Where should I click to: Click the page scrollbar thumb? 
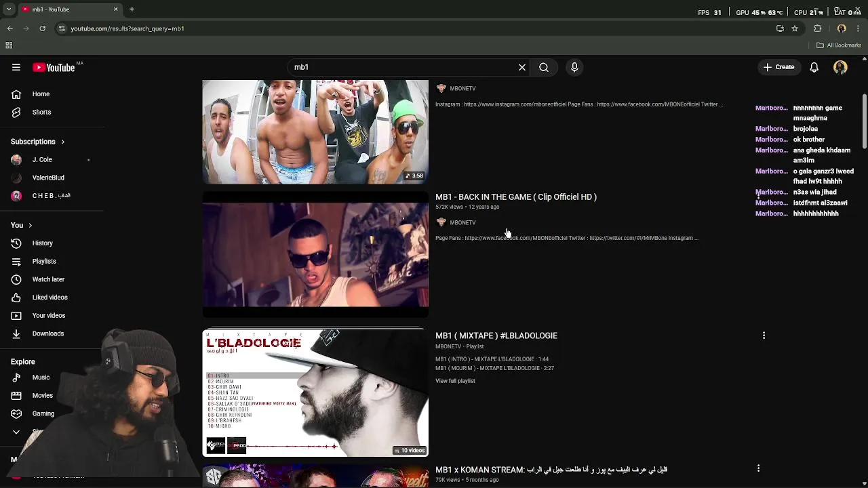pyautogui.click(x=865, y=121)
